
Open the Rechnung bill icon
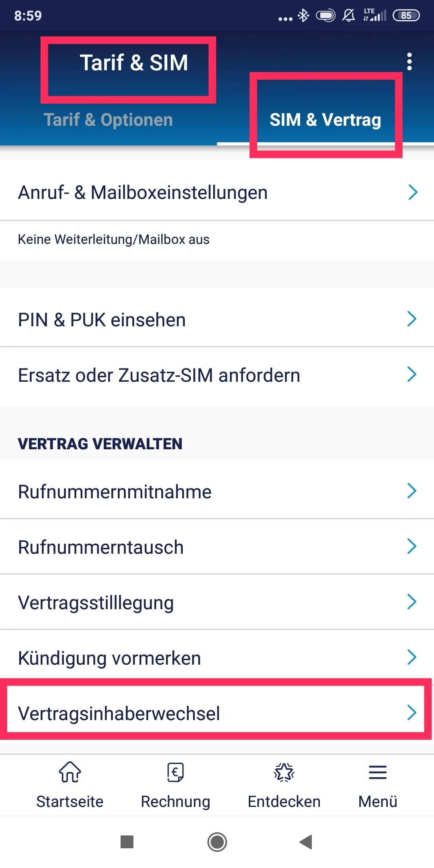click(x=175, y=772)
